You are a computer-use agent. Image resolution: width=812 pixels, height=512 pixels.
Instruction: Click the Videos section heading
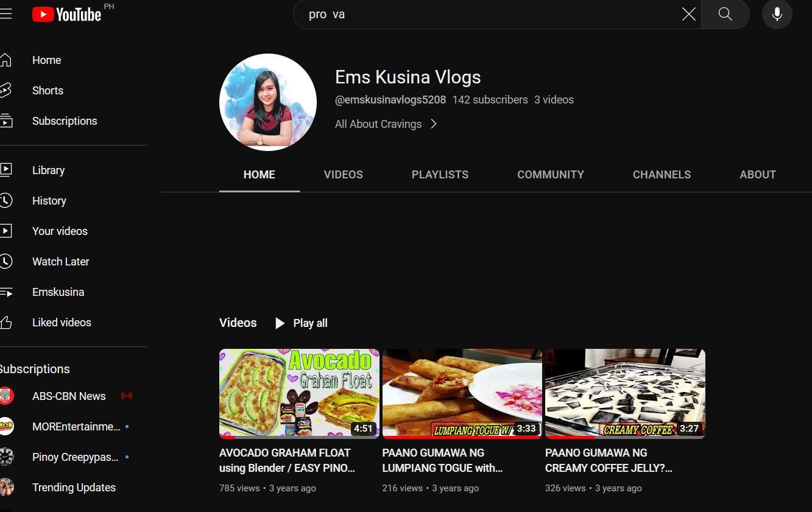tap(238, 323)
